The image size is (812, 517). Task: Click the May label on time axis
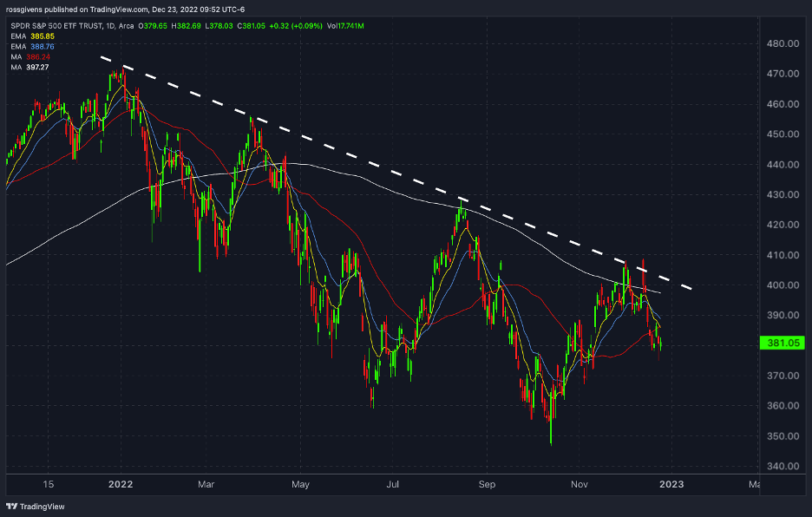300,484
